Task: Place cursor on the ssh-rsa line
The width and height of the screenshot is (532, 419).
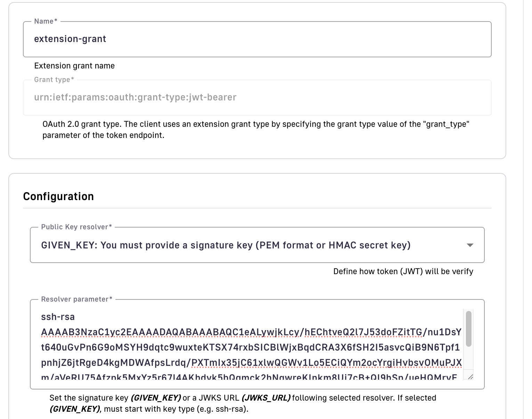Action: 58,317
